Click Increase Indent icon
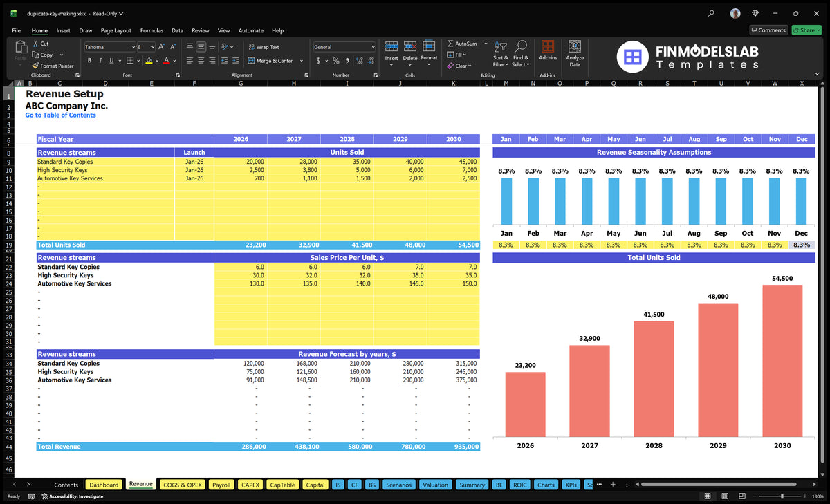This screenshot has height=504, width=830. (x=235, y=61)
